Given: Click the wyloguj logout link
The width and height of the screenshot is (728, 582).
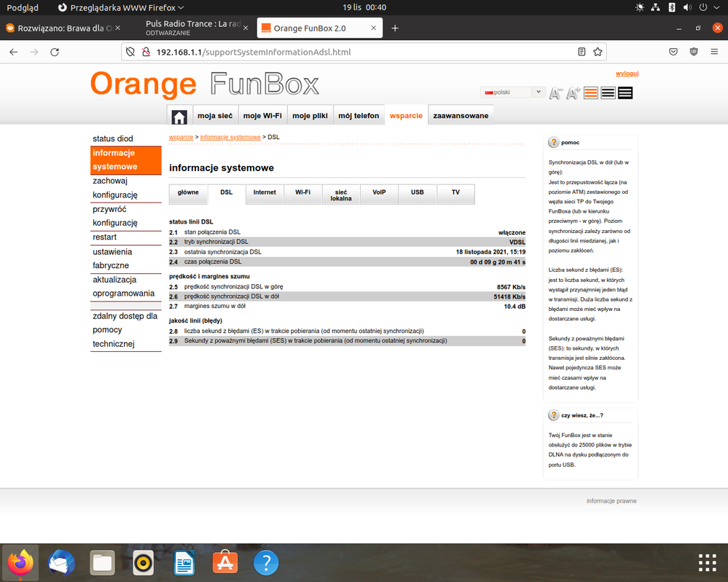Looking at the screenshot, I should pos(627,74).
